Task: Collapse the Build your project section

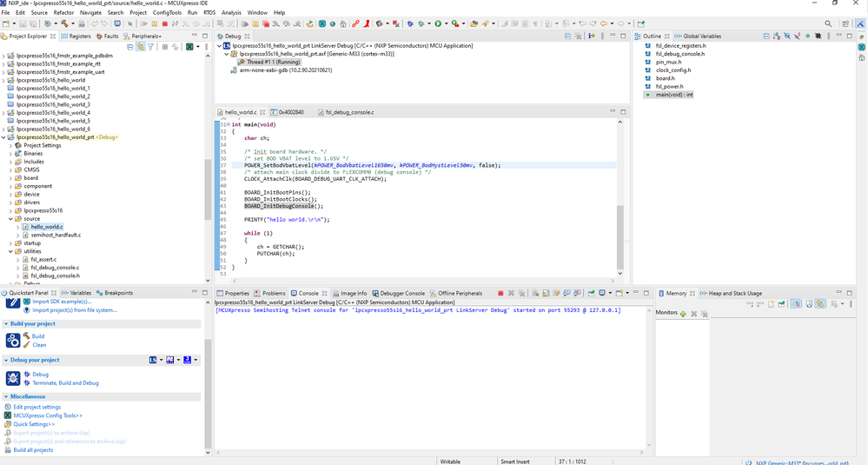Action: pos(6,324)
